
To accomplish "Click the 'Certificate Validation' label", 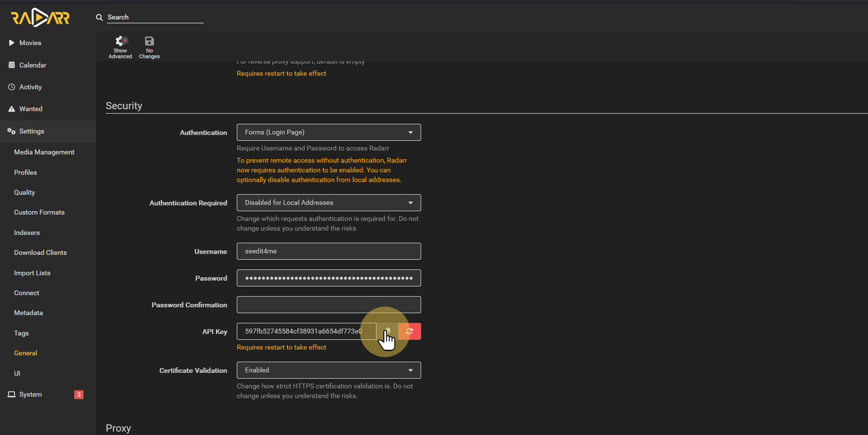I will 193,370.
